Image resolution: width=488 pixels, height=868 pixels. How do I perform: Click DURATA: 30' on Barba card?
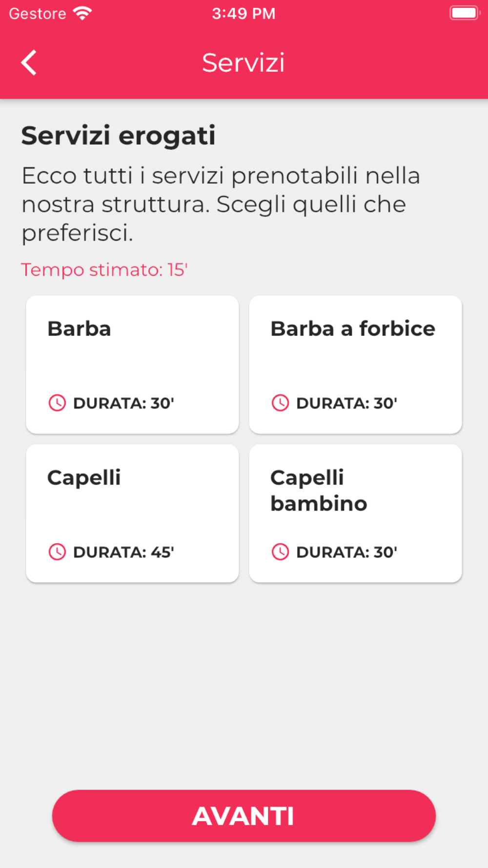pyautogui.click(x=123, y=403)
